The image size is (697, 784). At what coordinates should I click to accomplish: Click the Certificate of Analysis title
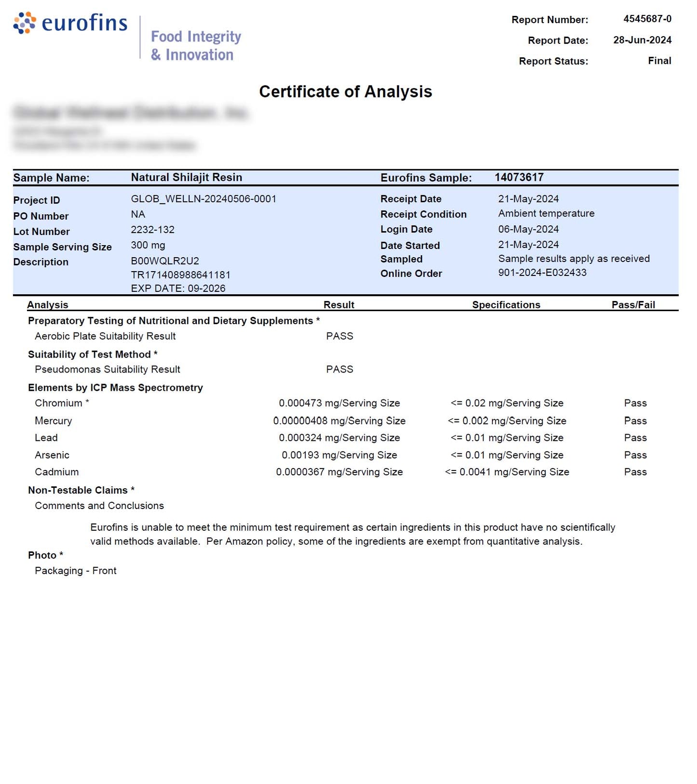[345, 92]
